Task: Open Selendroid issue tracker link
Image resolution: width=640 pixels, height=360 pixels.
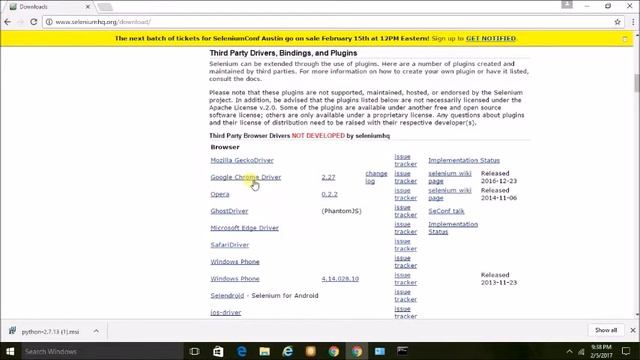Action: tap(405, 296)
